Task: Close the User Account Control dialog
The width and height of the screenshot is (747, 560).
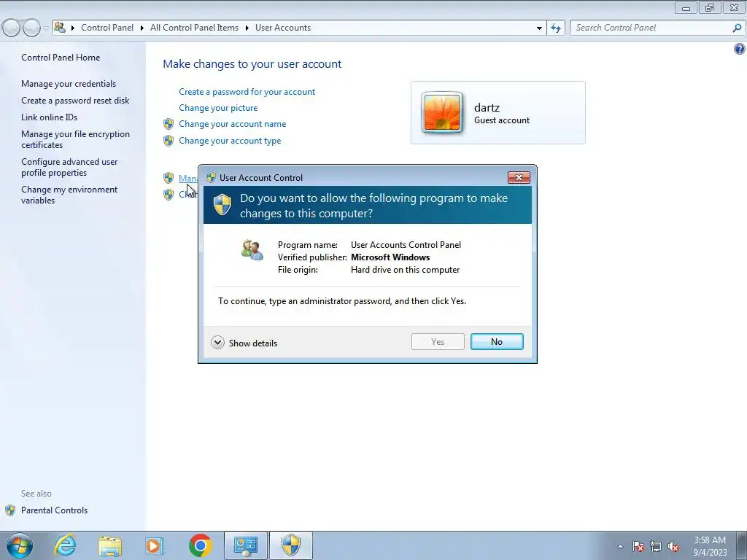Action: pyautogui.click(x=519, y=178)
